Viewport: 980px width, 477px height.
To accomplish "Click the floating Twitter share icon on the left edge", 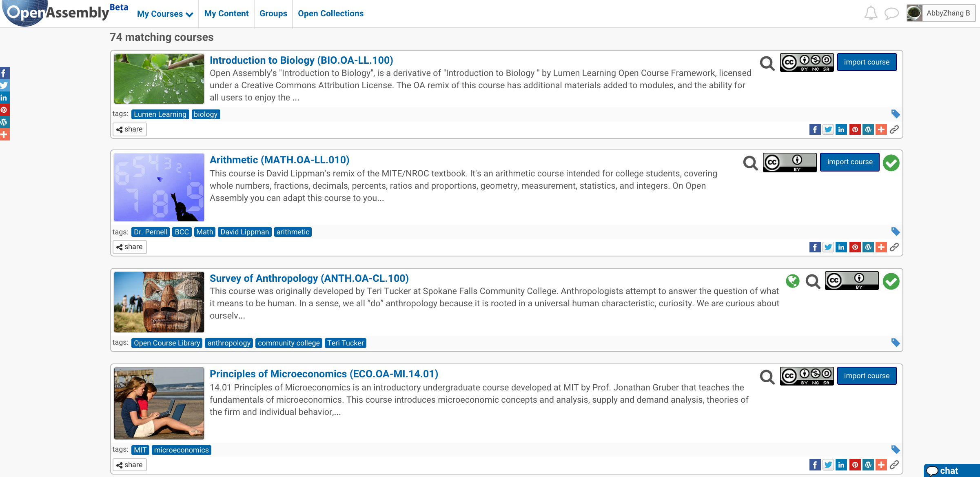I will point(4,85).
